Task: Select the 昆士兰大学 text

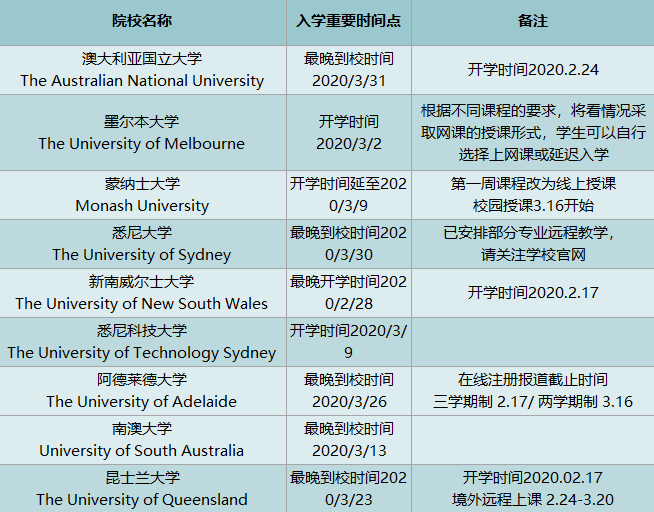Action: click(142, 478)
